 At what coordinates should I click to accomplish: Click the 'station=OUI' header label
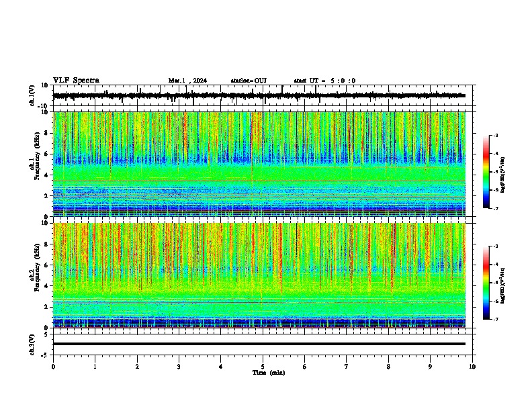(249, 81)
